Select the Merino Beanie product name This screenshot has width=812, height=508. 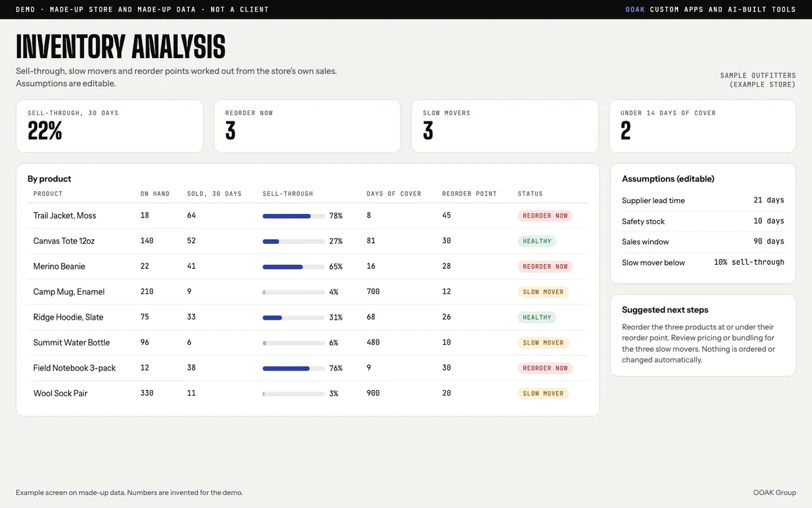coord(60,266)
